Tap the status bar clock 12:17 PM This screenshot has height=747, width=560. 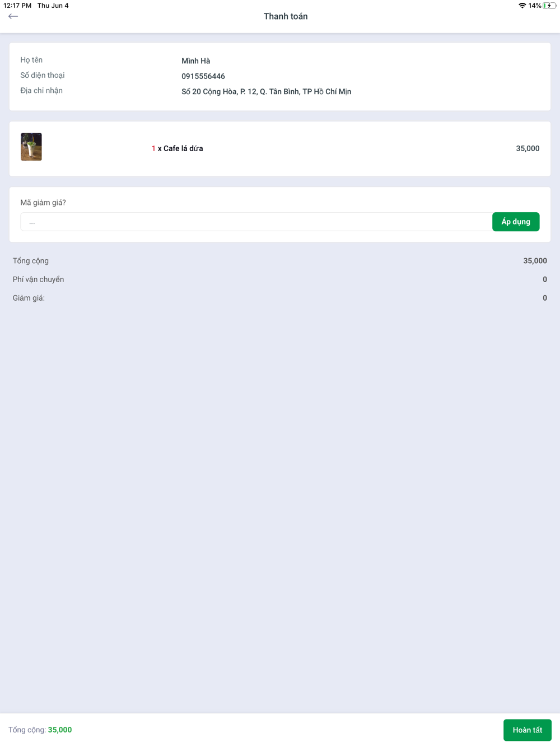[17, 6]
